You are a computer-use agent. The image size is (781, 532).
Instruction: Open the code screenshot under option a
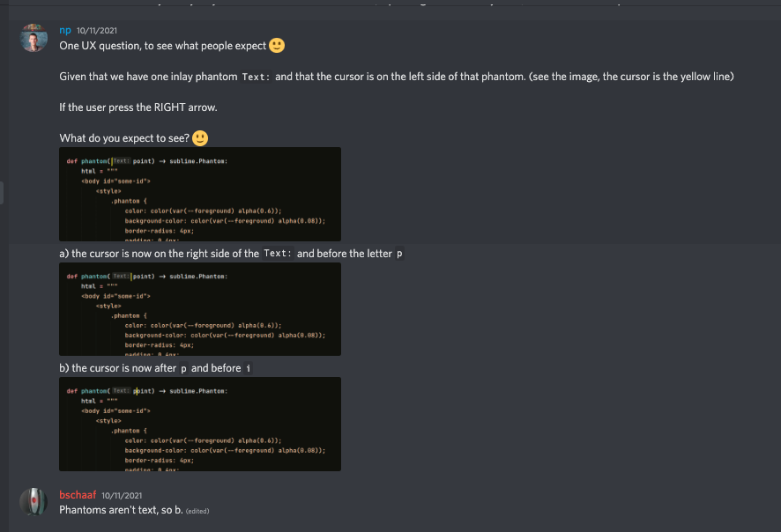tap(199, 310)
